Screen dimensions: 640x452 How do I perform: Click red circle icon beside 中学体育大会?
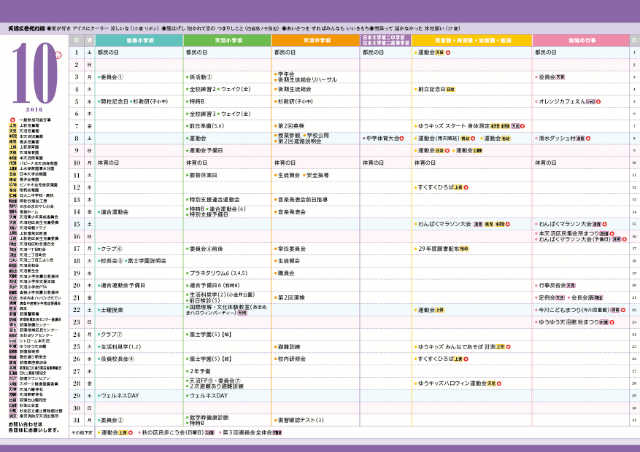point(401,138)
